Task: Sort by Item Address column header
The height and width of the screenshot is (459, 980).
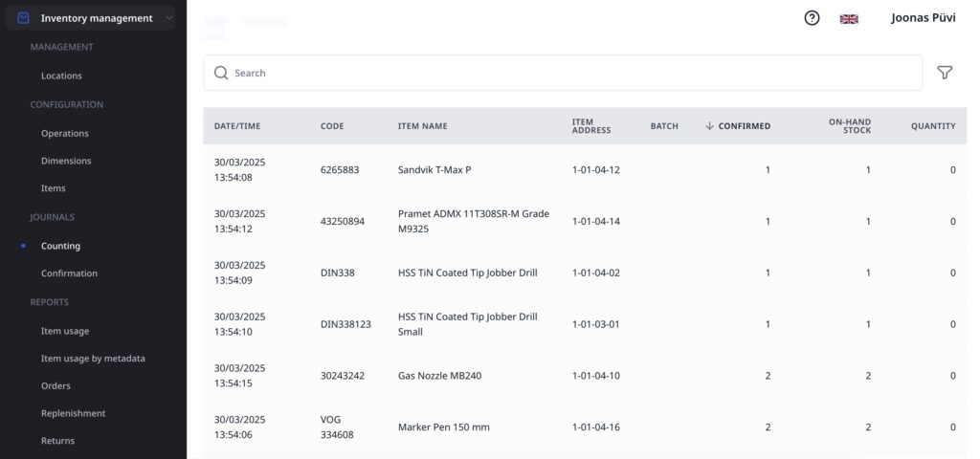Action: click(591, 126)
